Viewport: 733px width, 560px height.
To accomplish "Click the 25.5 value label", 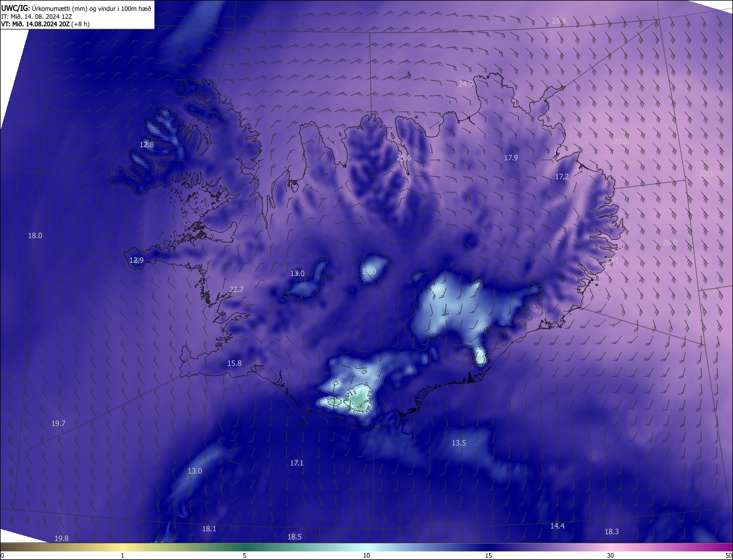I will click(x=559, y=21).
